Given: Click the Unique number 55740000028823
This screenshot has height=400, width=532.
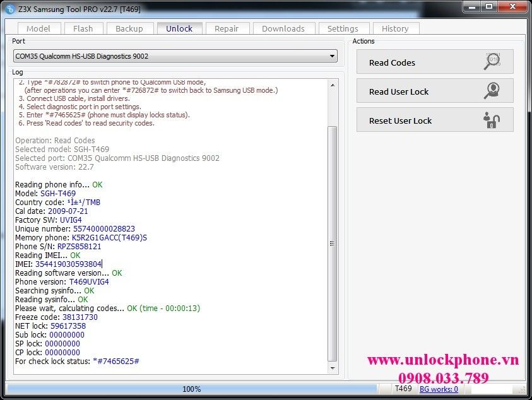Looking at the screenshot, I should point(104,229).
